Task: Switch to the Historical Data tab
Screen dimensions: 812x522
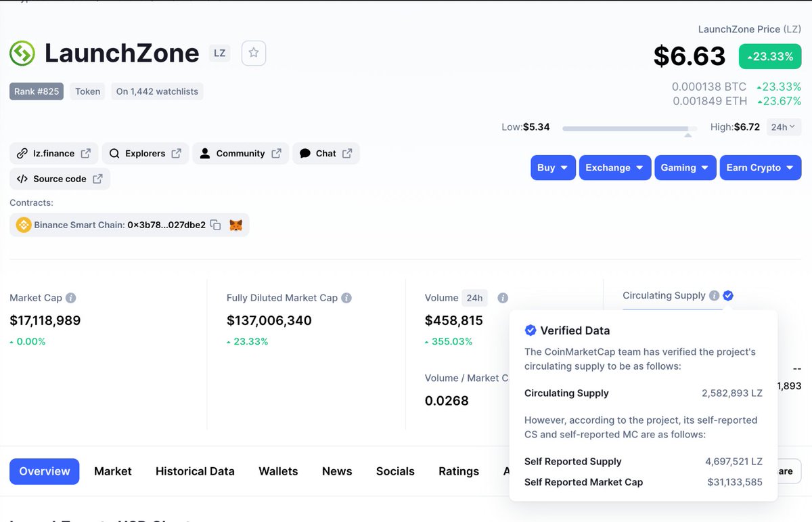Action: (x=195, y=471)
